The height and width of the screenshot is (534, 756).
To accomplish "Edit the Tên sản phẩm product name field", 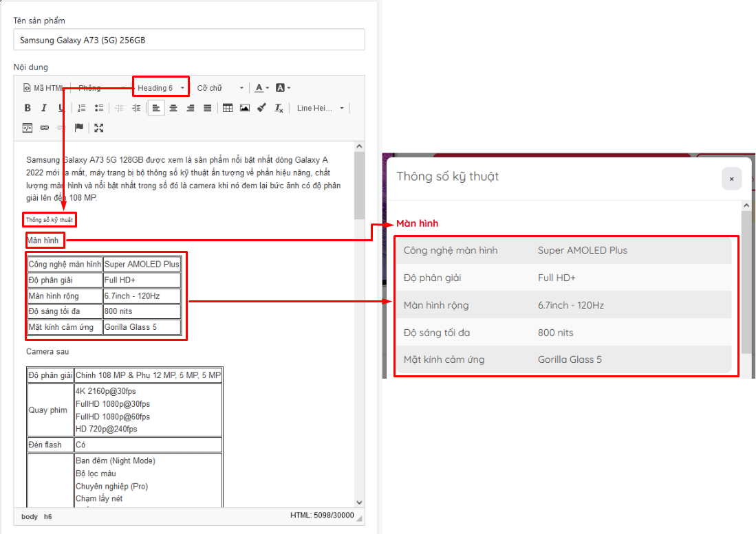I will tap(189, 40).
